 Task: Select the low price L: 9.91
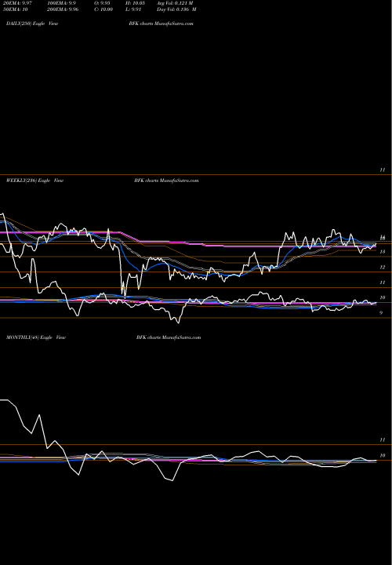click(x=133, y=9)
